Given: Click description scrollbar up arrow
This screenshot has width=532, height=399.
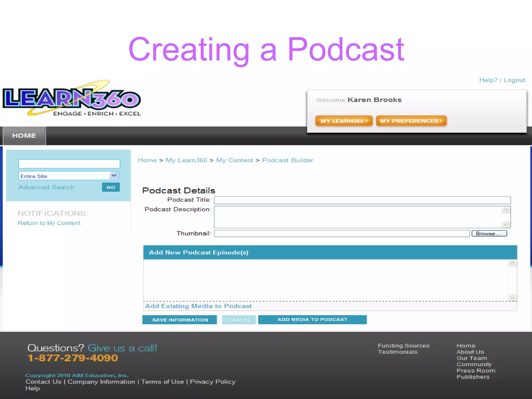Looking at the screenshot, I should coord(506,210).
